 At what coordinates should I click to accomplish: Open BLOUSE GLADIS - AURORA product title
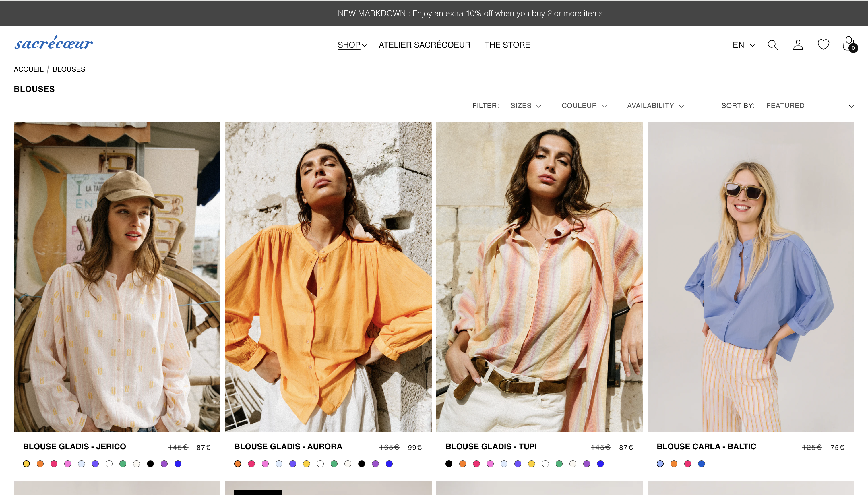point(288,446)
